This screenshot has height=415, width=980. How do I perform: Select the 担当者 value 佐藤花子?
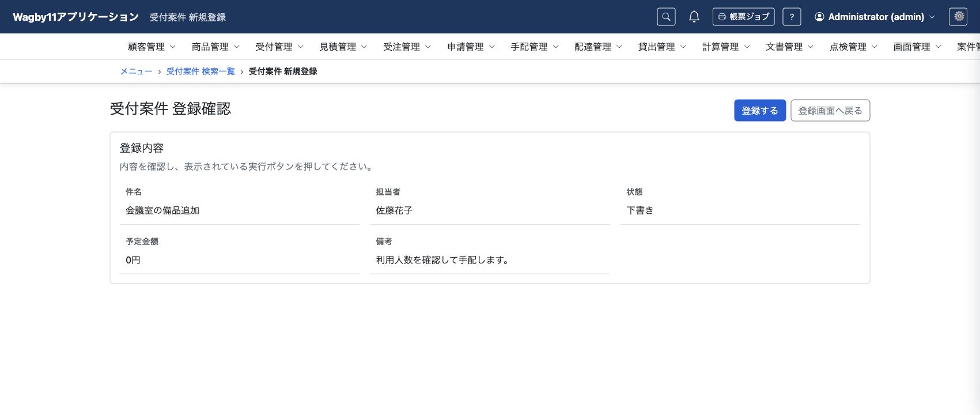395,211
